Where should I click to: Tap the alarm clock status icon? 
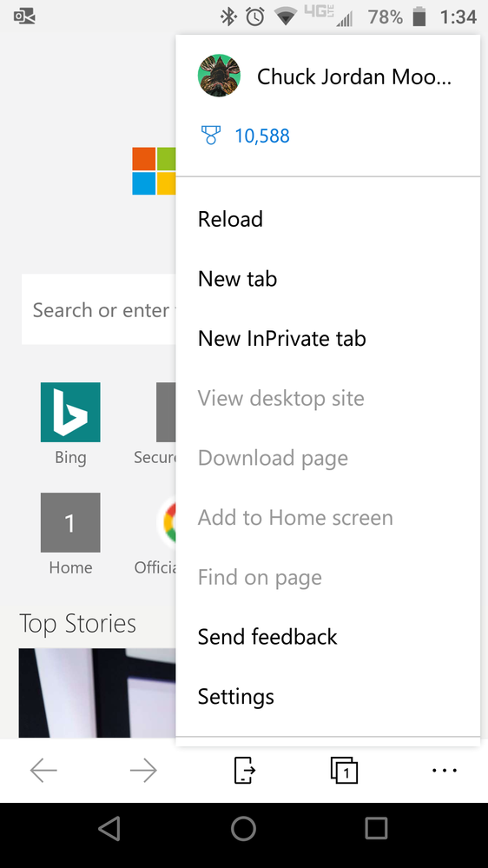(255, 17)
